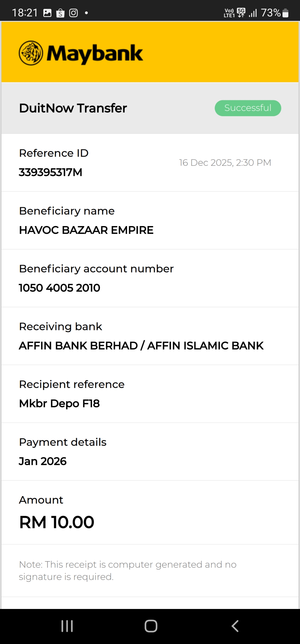Tap the Shopee notification icon
Screen dimensions: 300x644
(60, 13)
